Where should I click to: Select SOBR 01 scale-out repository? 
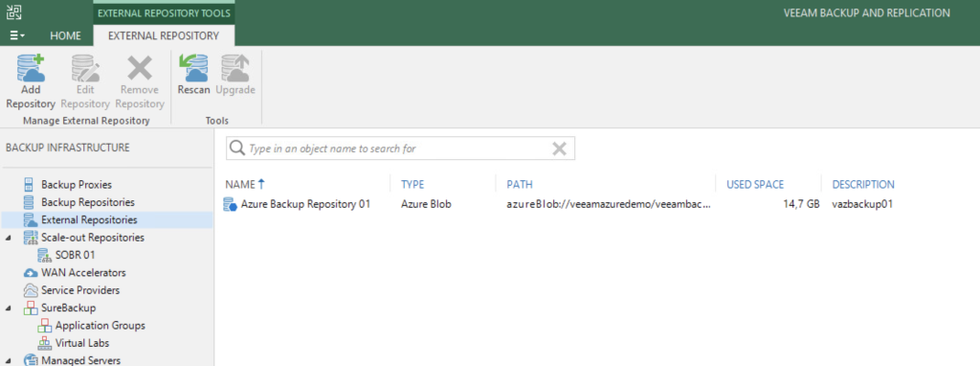[75, 255]
